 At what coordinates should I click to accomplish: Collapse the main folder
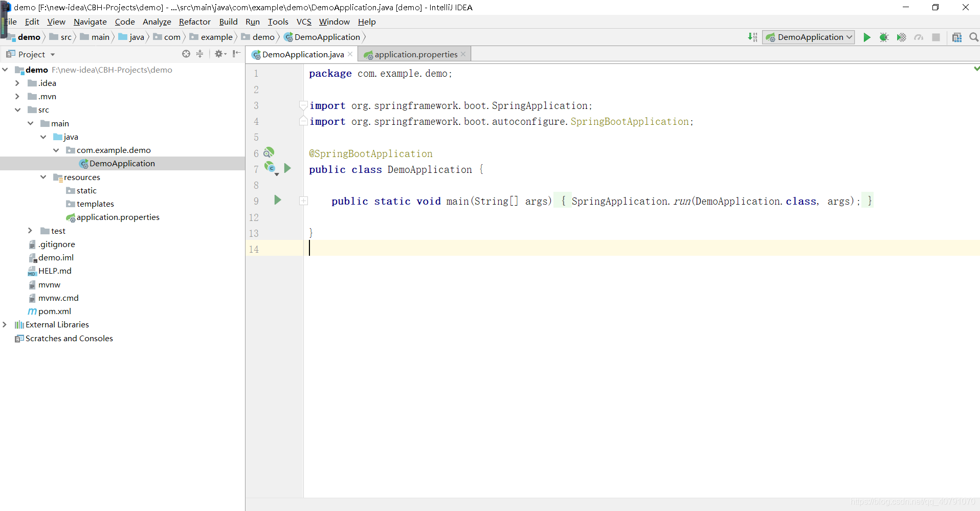click(30, 123)
